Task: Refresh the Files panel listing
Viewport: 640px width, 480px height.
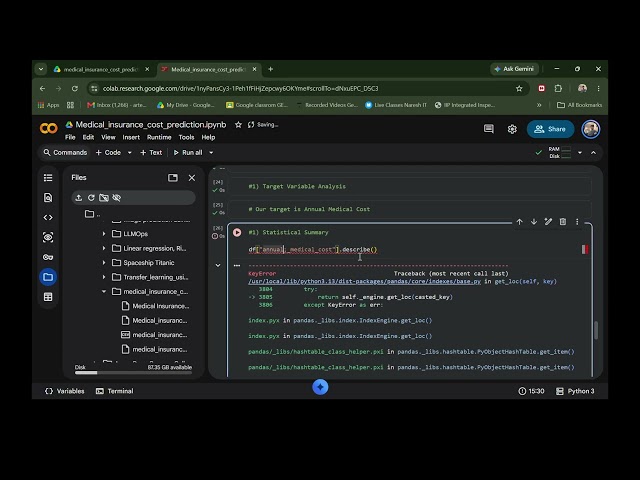Action: coord(91,198)
